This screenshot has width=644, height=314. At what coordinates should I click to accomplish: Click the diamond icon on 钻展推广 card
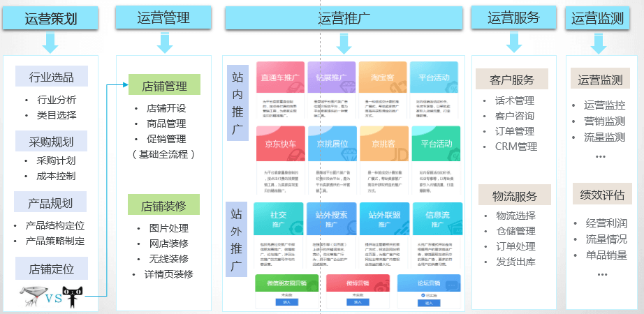point(349,87)
